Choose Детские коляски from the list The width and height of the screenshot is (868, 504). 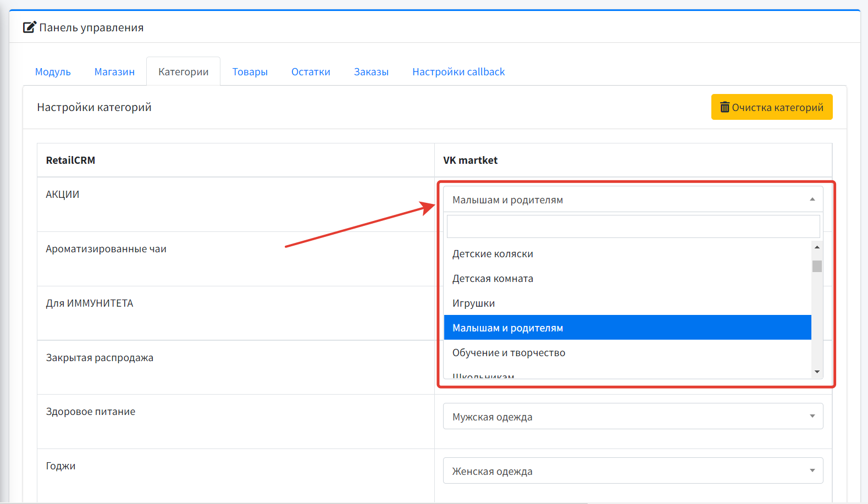[627, 254]
